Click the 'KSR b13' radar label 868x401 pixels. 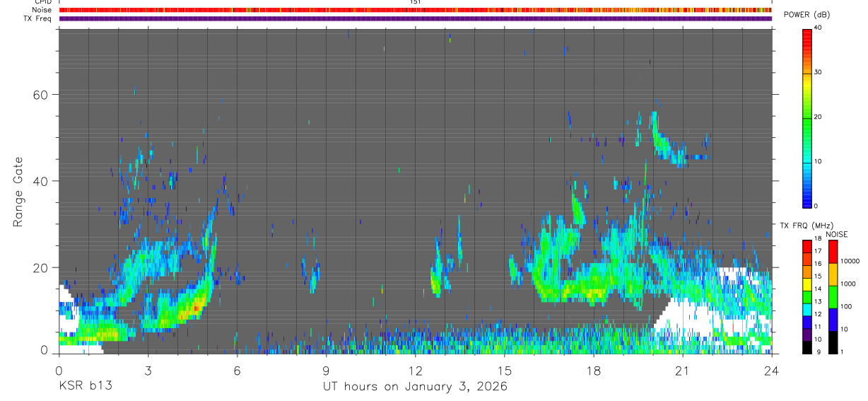(x=85, y=386)
